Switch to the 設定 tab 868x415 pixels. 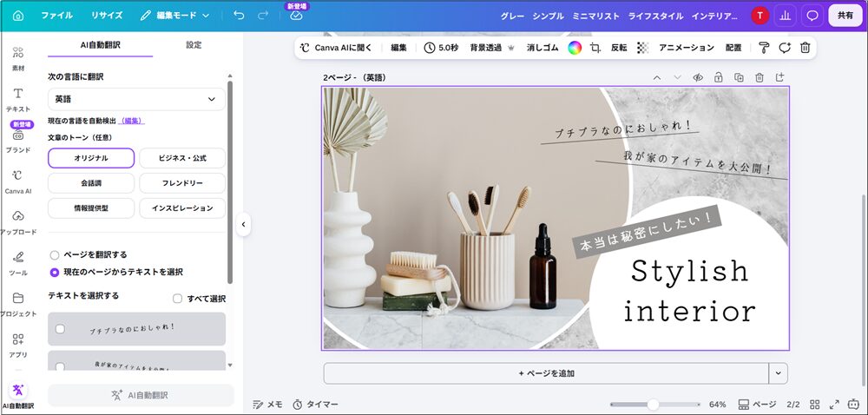194,45
